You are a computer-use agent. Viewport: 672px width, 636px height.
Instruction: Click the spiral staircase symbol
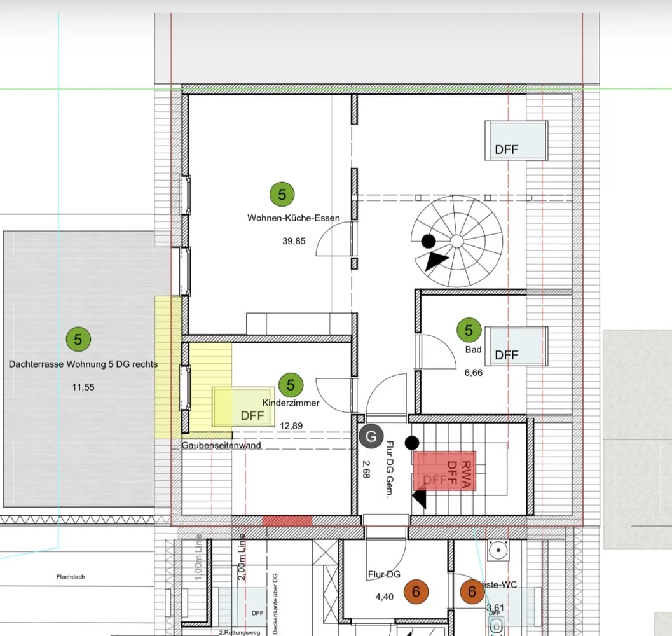coord(457,241)
